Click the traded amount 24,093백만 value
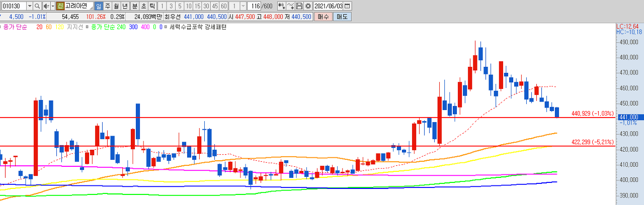 148,17
